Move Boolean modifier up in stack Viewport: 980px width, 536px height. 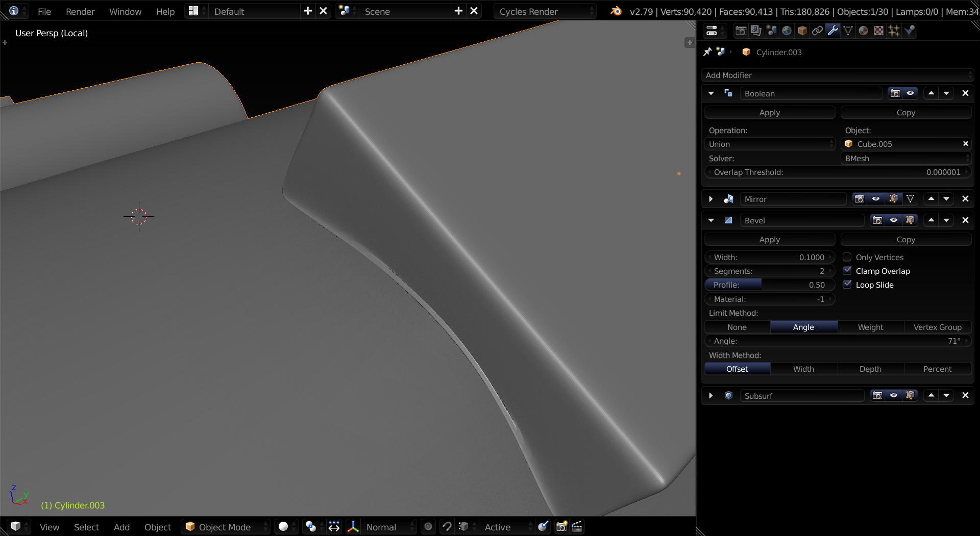coord(931,93)
